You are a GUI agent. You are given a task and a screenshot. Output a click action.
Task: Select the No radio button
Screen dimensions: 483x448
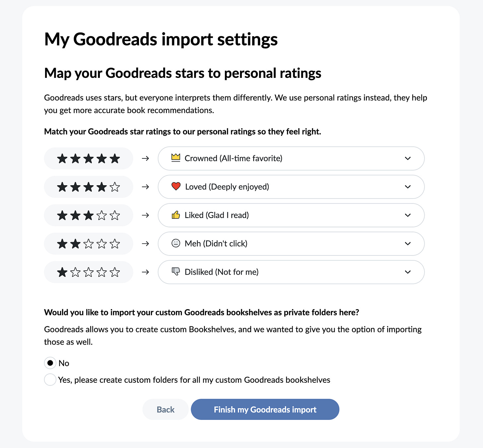tap(50, 363)
